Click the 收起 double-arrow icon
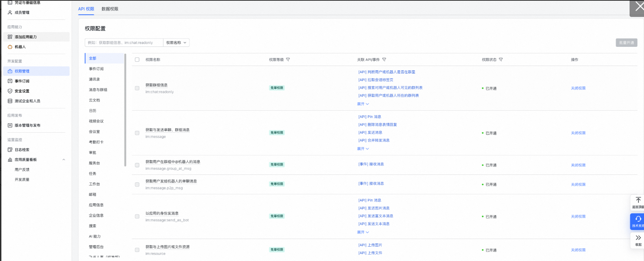 click(638, 238)
